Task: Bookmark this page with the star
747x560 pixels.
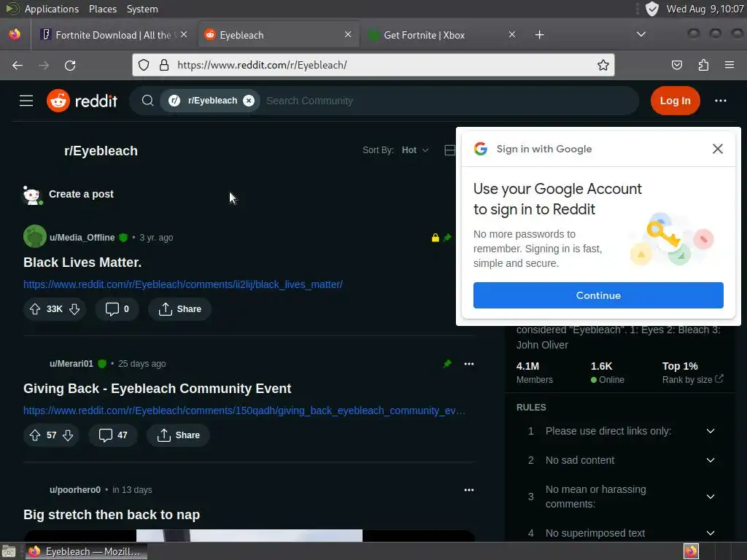Action: (603, 65)
